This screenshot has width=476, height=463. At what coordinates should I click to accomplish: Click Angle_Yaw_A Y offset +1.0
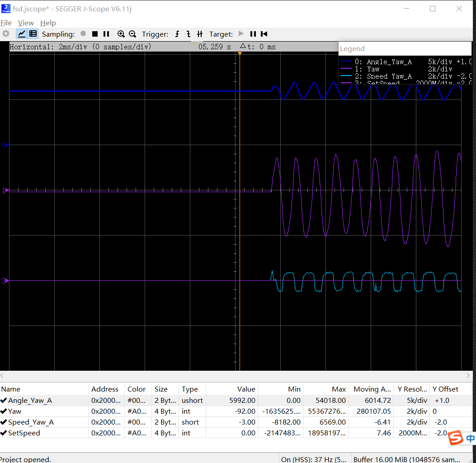[x=451, y=401]
